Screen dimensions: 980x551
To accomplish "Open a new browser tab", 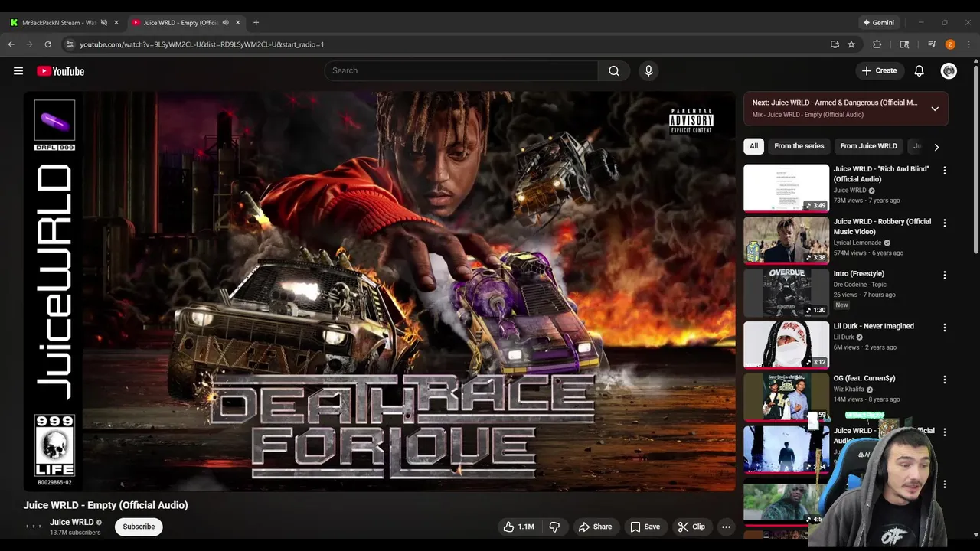I will point(256,22).
